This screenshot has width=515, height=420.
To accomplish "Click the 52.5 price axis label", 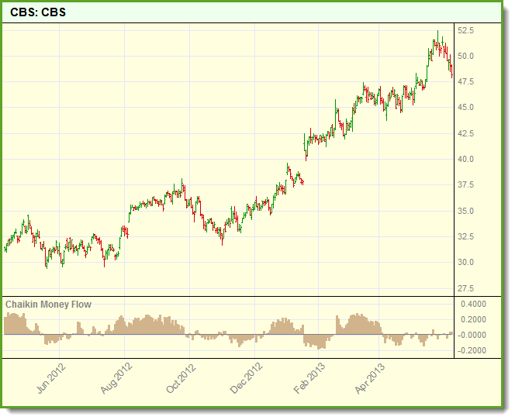I will click(466, 30).
